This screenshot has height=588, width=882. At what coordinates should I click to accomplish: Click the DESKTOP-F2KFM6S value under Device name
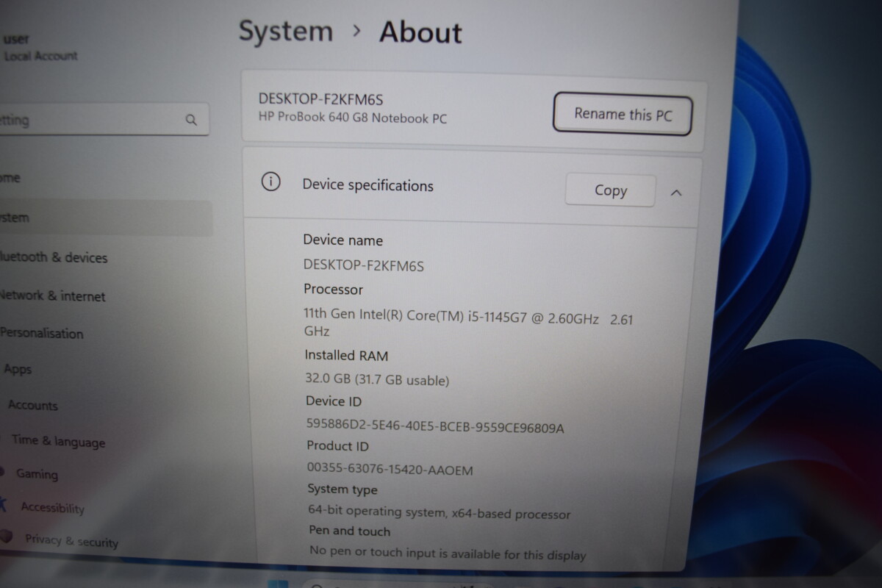pyautogui.click(x=364, y=265)
